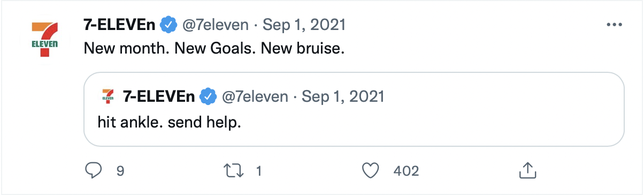Click the reply speech bubble icon

(x=94, y=171)
